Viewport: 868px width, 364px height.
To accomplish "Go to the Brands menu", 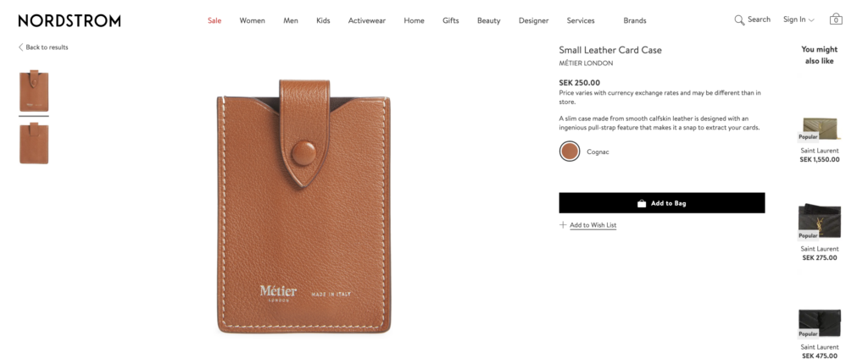I will coord(634,20).
